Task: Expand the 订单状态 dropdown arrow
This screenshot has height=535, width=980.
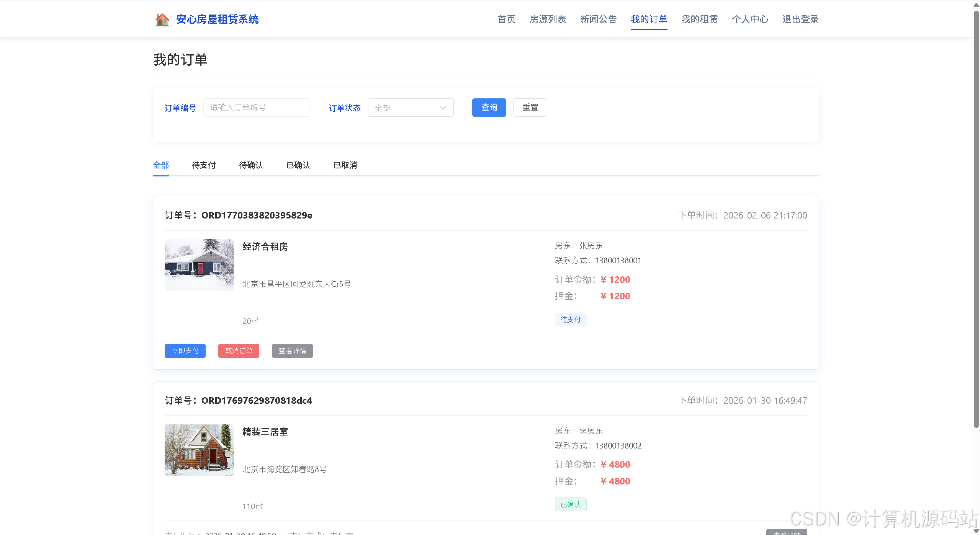Action: coord(443,108)
